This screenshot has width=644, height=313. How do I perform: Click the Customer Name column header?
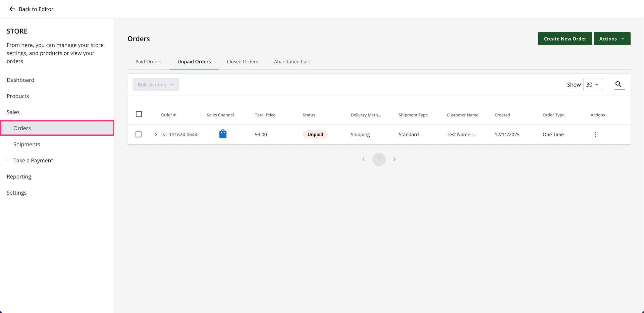click(463, 115)
